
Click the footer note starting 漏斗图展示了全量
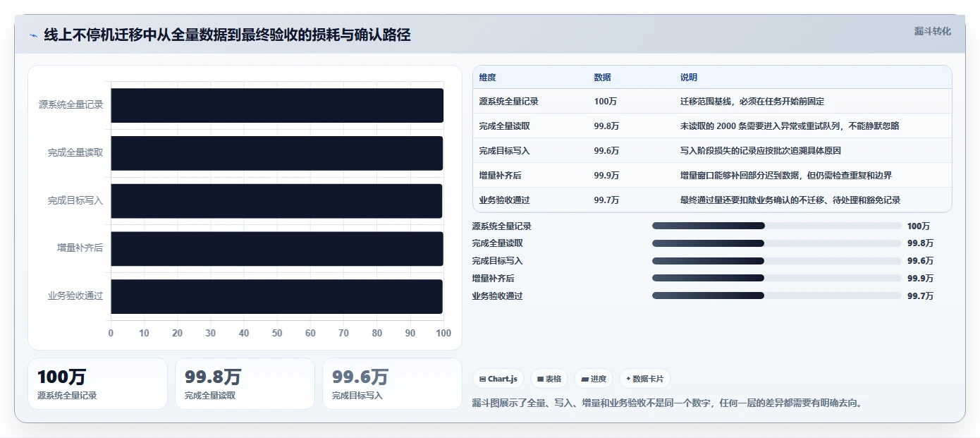pyautogui.click(x=668, y=403)
